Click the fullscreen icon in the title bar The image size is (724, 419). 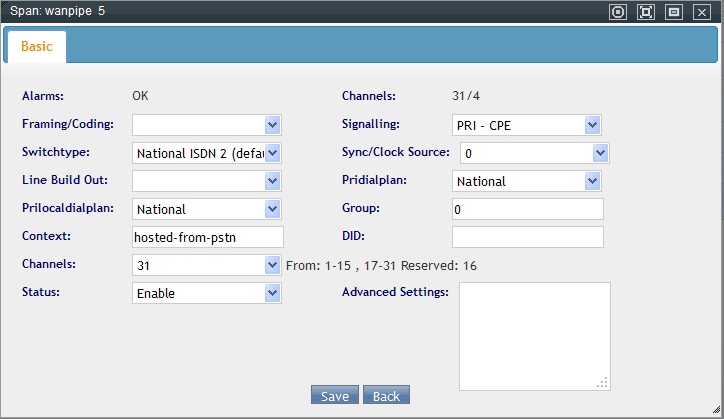(x=646, y=12)
